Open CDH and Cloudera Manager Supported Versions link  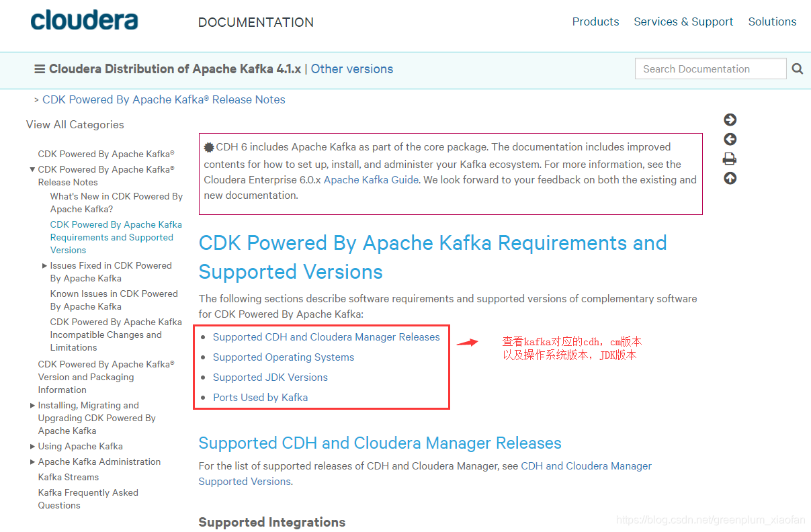425,474
